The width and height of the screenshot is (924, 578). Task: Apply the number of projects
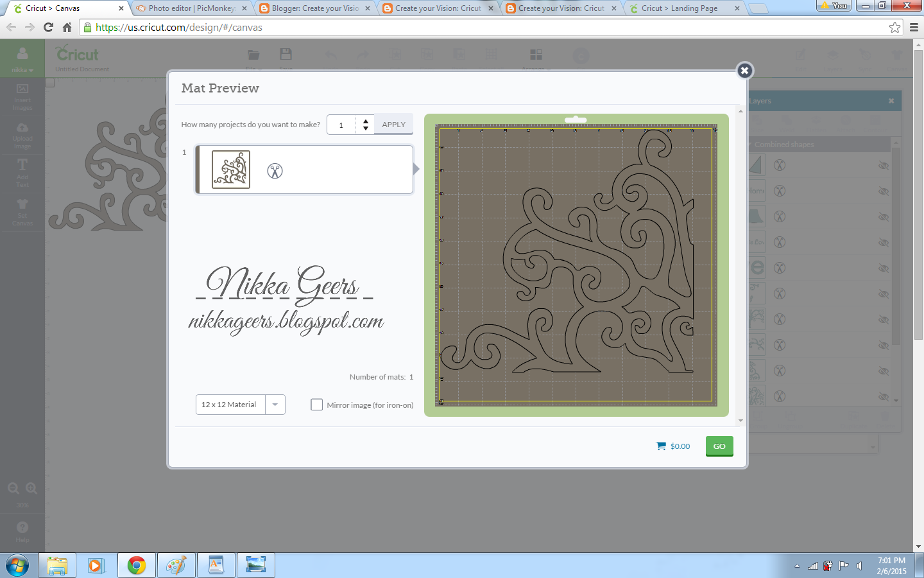(x=393, y=124)
